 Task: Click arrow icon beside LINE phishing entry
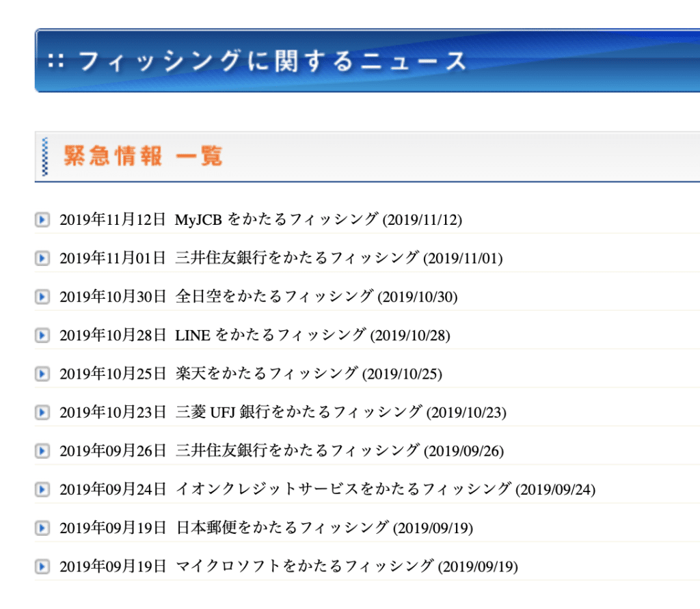point(42,336)
